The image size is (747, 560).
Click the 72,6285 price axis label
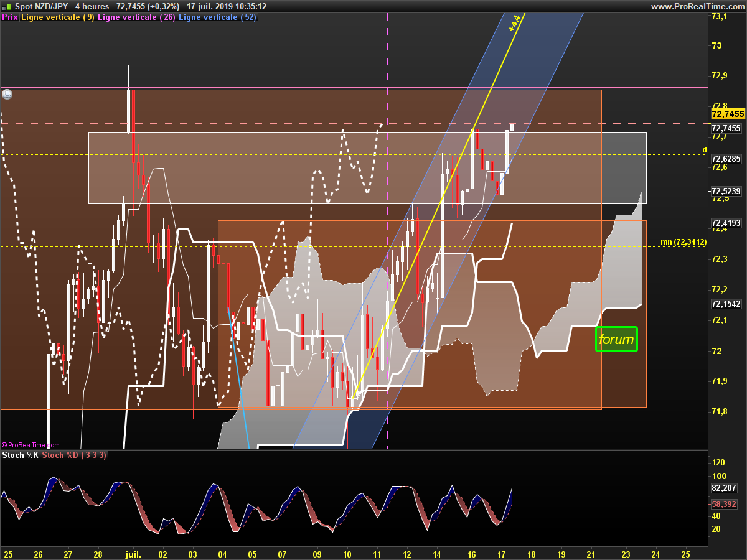coord(726,159)
